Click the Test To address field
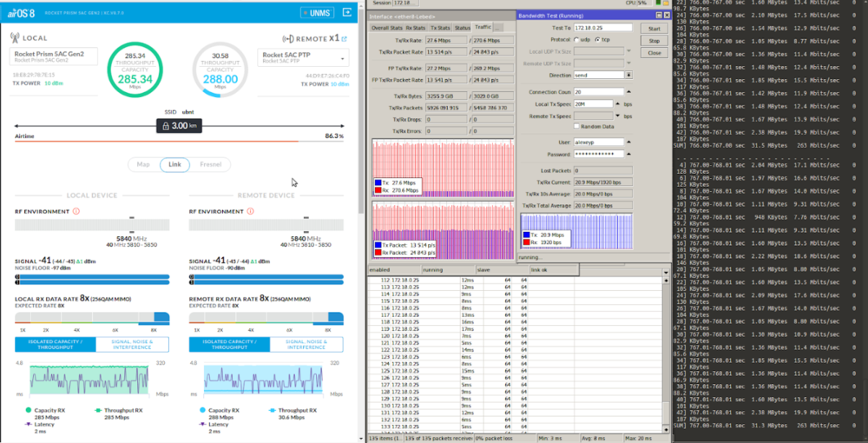The width and height of the screenshot is (868, 443). [x=603, y=28]
